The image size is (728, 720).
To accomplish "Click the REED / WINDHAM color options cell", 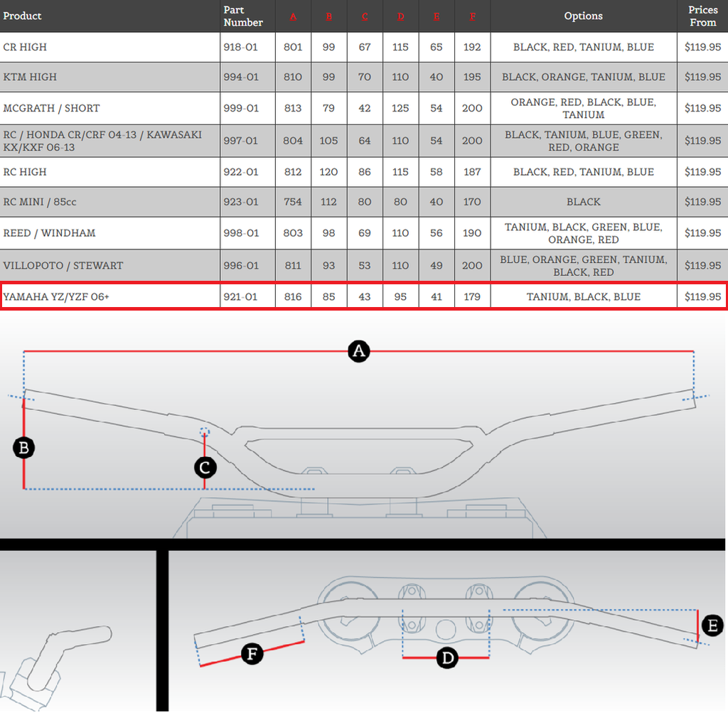I will 583,233.
